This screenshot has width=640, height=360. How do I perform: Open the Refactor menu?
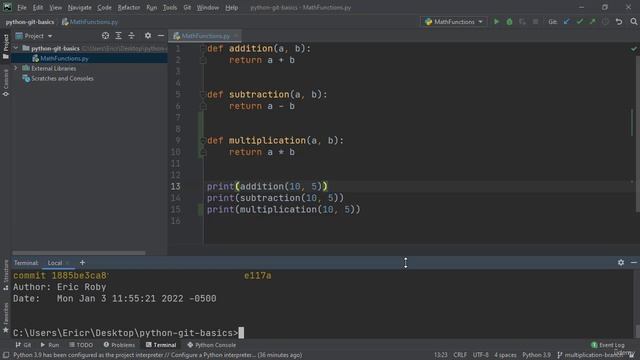[129, 7]
